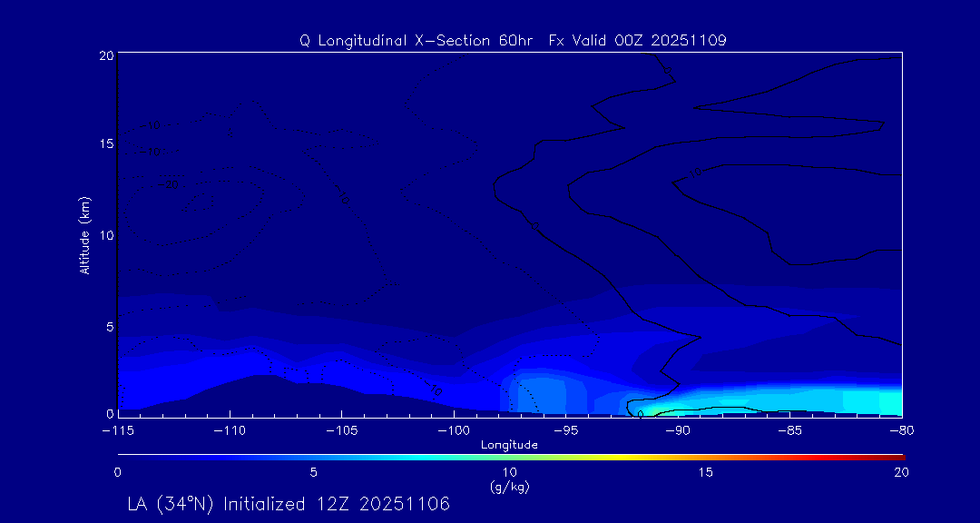Select the 20 altitude tick at top
The image size is (980, 523).
(x=103, y=55)
